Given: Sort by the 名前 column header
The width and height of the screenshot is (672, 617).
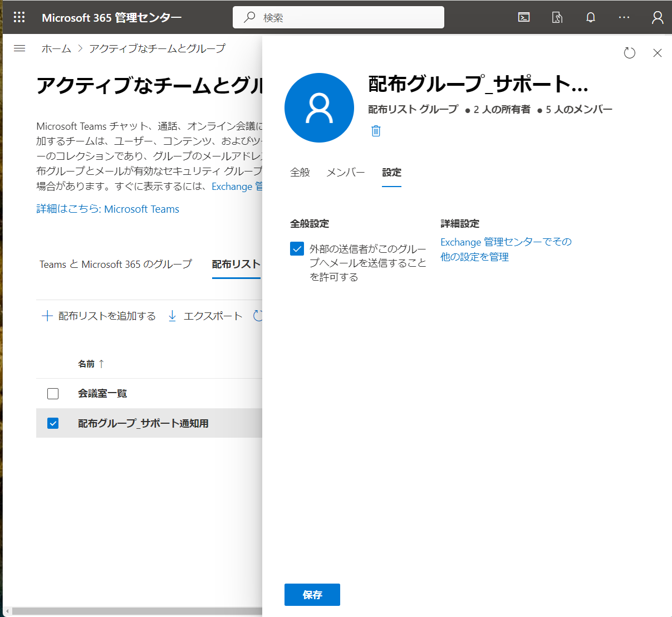Looking at the screenshot, I should [91, 364].
